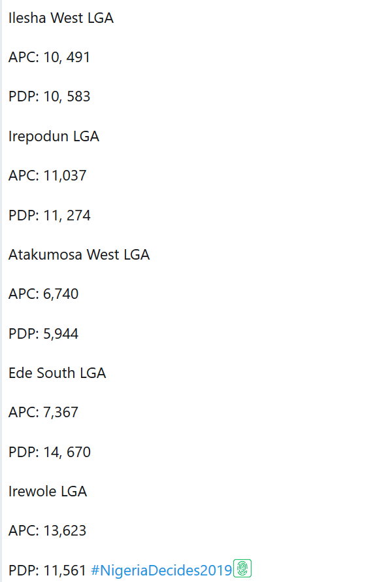392x582 pixels.
Task: Click the Irepodun LGA heading
Action: (54, 136)
